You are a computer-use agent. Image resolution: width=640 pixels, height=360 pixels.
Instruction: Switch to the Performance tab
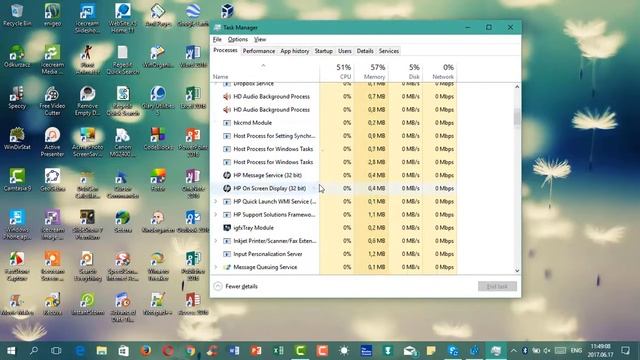[x=259, y=51]
